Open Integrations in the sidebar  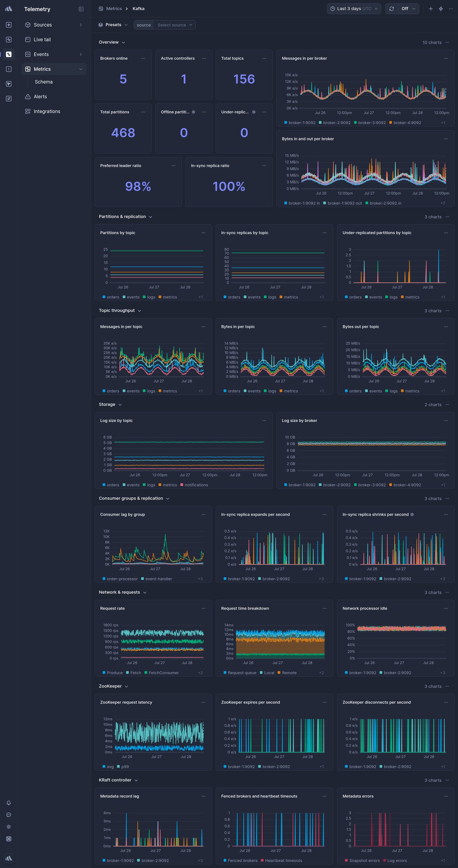point(54,112)
